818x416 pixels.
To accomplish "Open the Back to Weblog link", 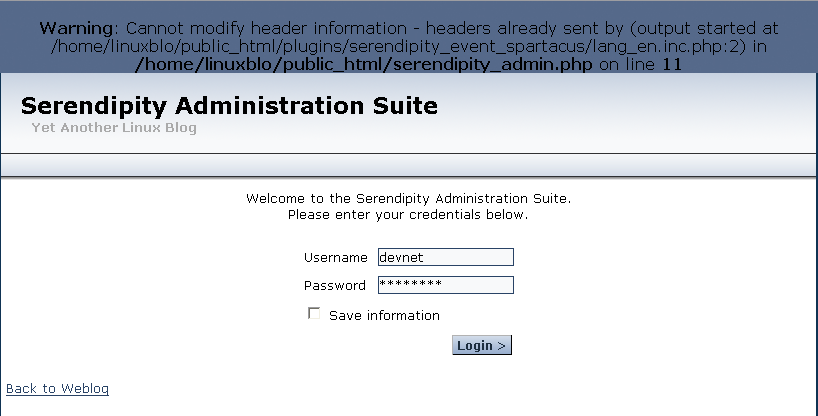I will coord(57,388).
